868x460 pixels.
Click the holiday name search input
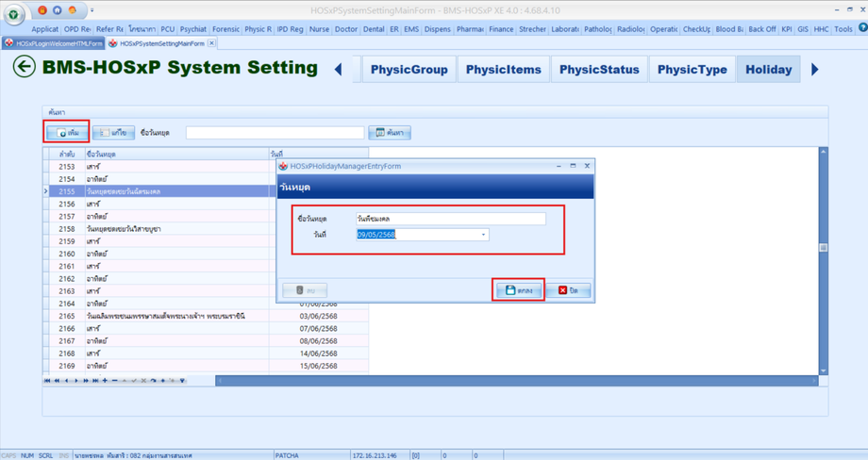tap(275, 133)
